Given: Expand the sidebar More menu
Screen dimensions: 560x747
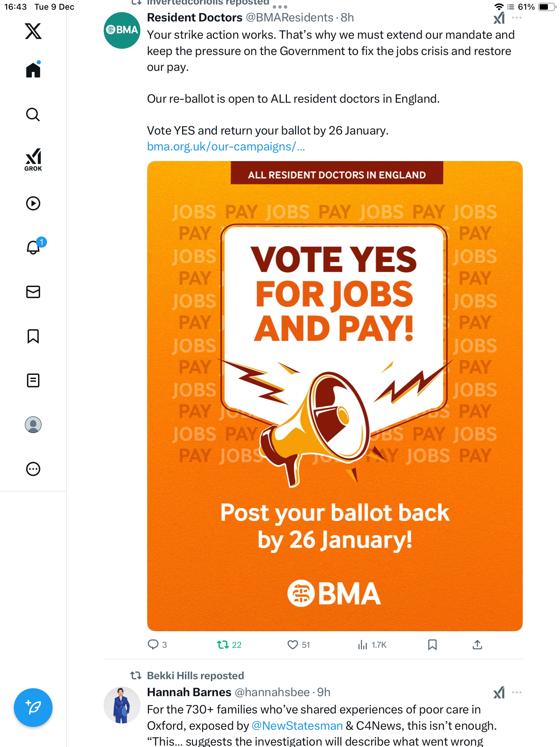Looking at the screenshot, I should click(33, 469).
